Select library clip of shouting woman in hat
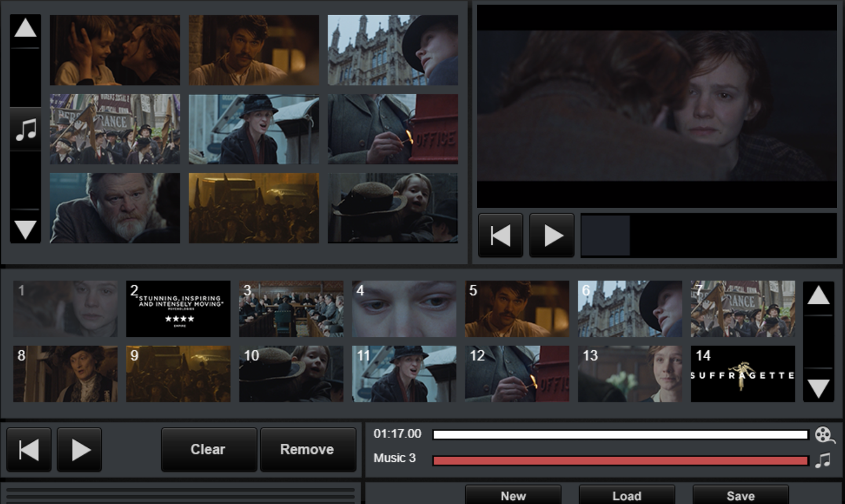This screenshot has height=504, width=845. (254, 129)
